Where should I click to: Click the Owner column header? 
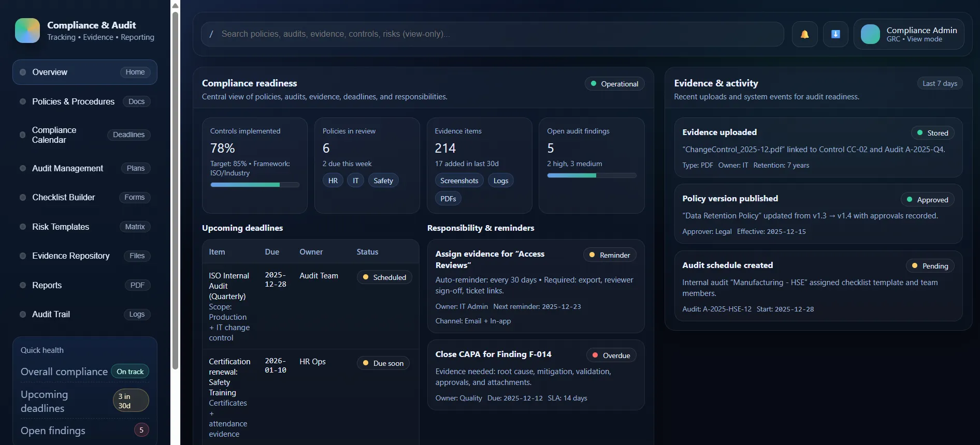(x=311, y=252)
